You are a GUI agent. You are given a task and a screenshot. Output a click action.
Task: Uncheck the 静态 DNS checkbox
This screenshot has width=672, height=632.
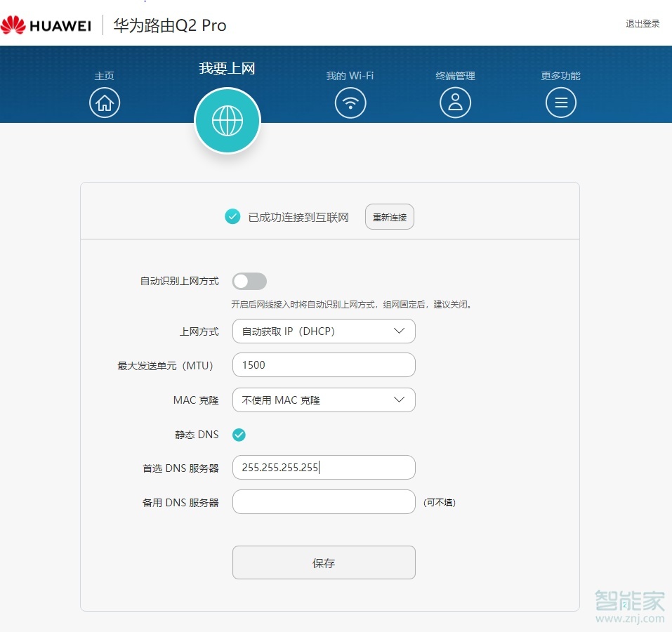click(x=239, y=435)
